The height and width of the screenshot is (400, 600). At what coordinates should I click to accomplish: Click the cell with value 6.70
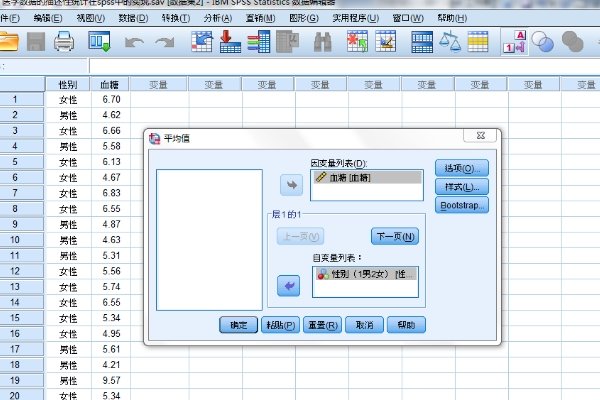click(111, 100)
